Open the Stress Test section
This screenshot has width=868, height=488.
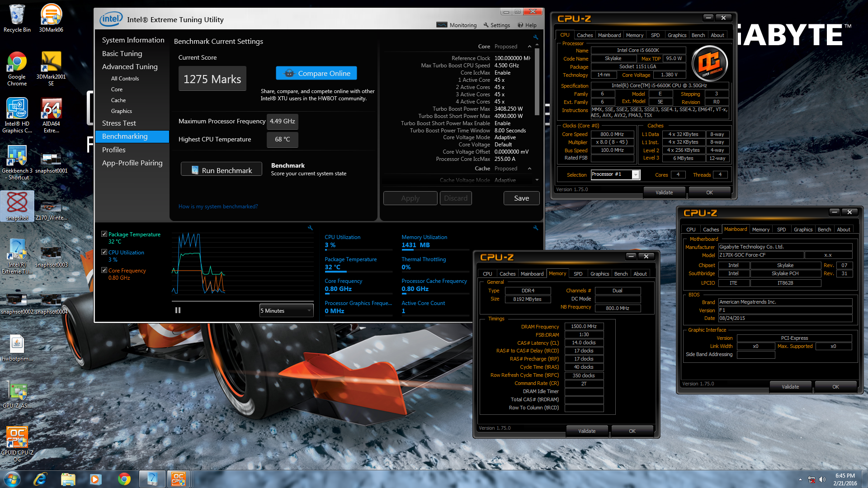coord(119,123)
